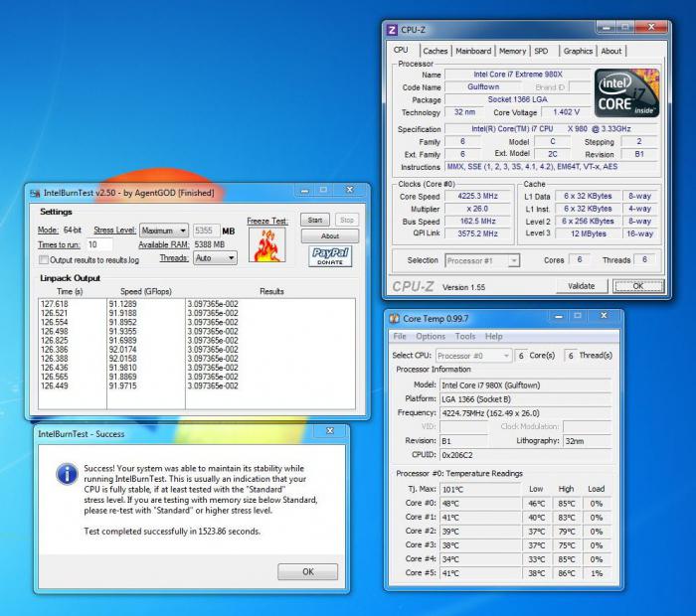Open the Tools menu in Core Temp

[465, 336]
